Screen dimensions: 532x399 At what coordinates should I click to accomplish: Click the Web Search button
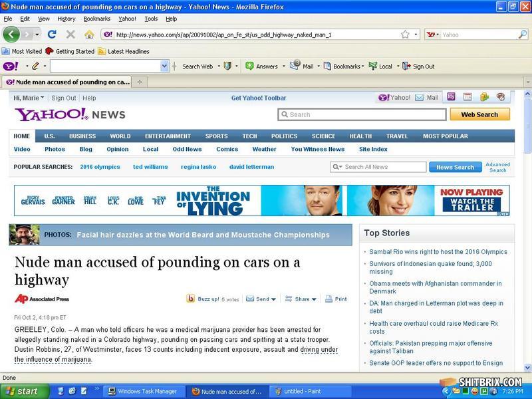(x=479, y=114)
